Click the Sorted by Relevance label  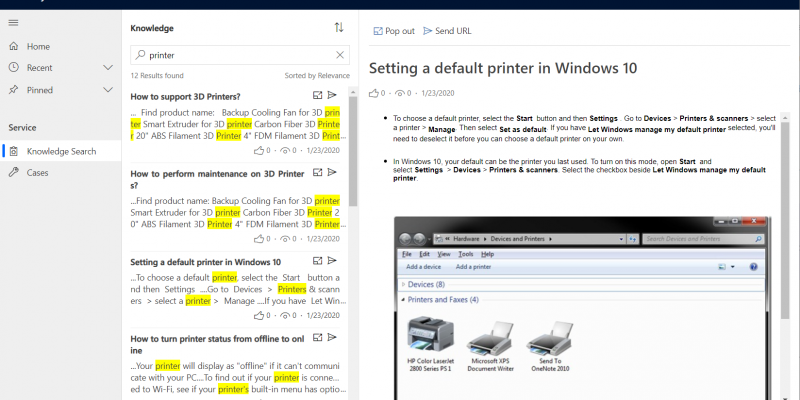click(317, 76)
